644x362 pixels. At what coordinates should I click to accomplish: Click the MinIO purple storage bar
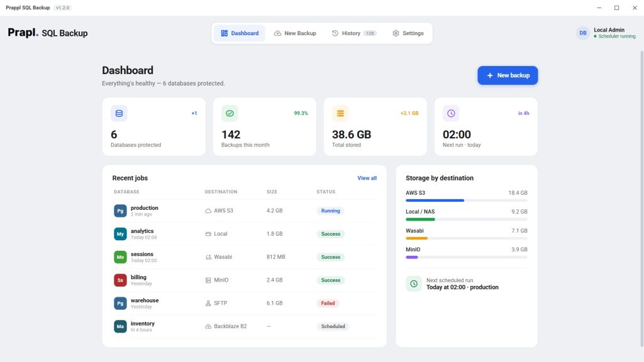coord(467,257)
